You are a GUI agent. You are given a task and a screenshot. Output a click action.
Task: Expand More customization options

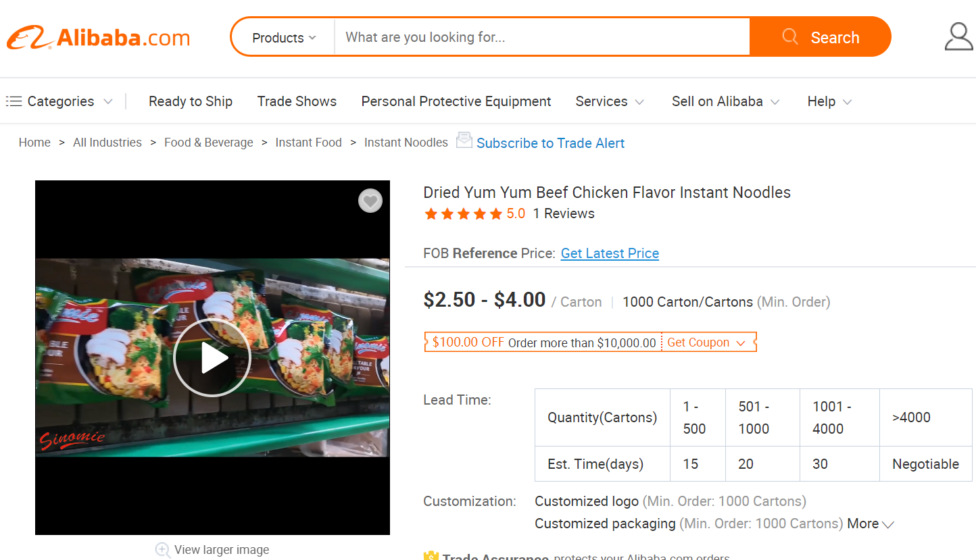(x=871, y=524)
